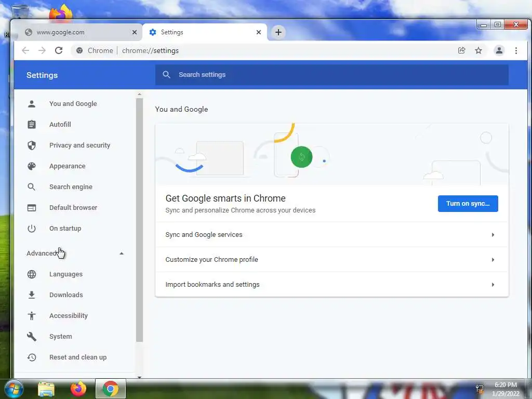Click the sidebar scroll up arrow
The image size is (532, 399).
(139, 95)
